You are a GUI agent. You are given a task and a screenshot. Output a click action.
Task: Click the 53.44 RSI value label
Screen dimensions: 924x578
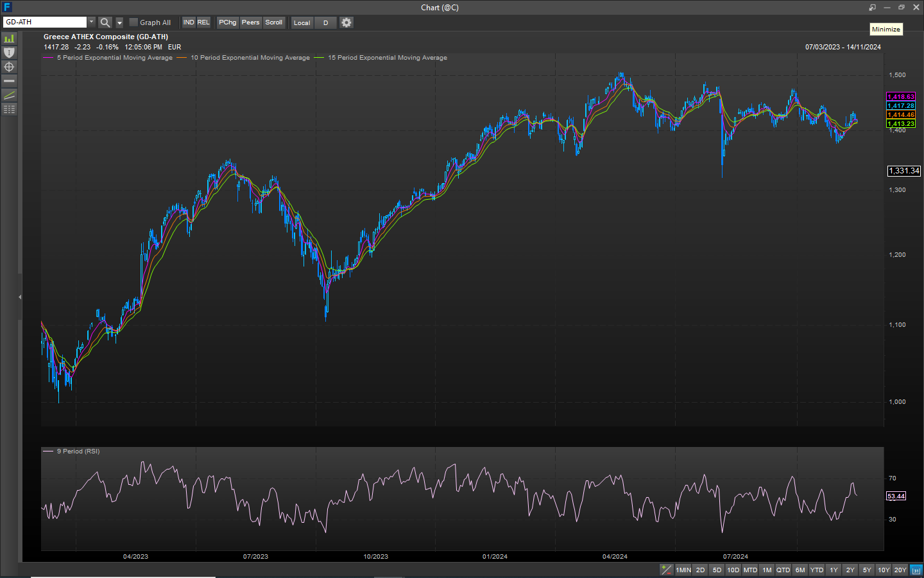click(x=896, y=496)
